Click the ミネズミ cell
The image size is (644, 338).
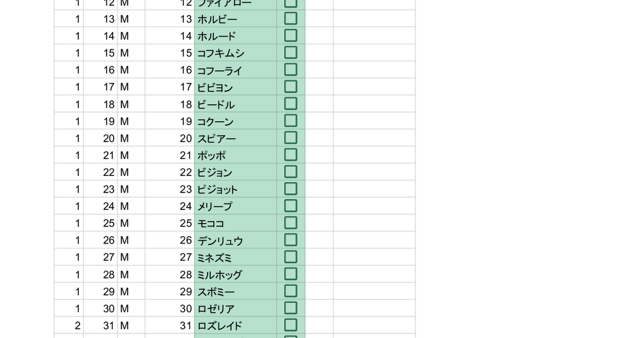(235, 257)
